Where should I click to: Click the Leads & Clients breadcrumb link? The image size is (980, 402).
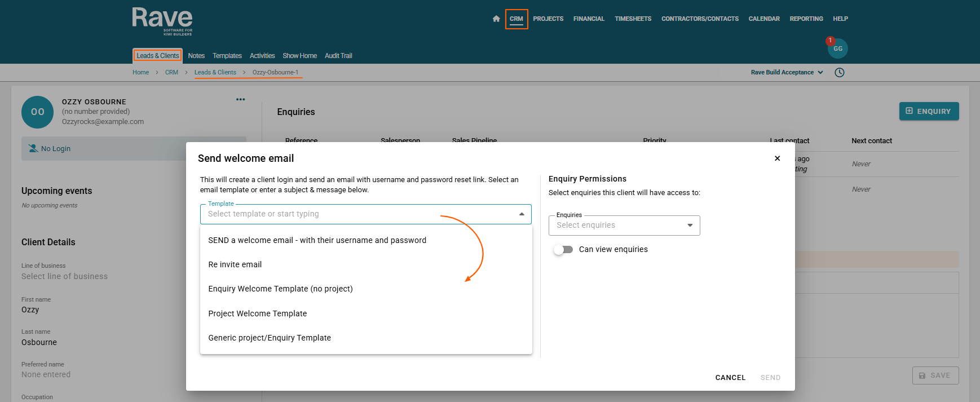point(215,72)
